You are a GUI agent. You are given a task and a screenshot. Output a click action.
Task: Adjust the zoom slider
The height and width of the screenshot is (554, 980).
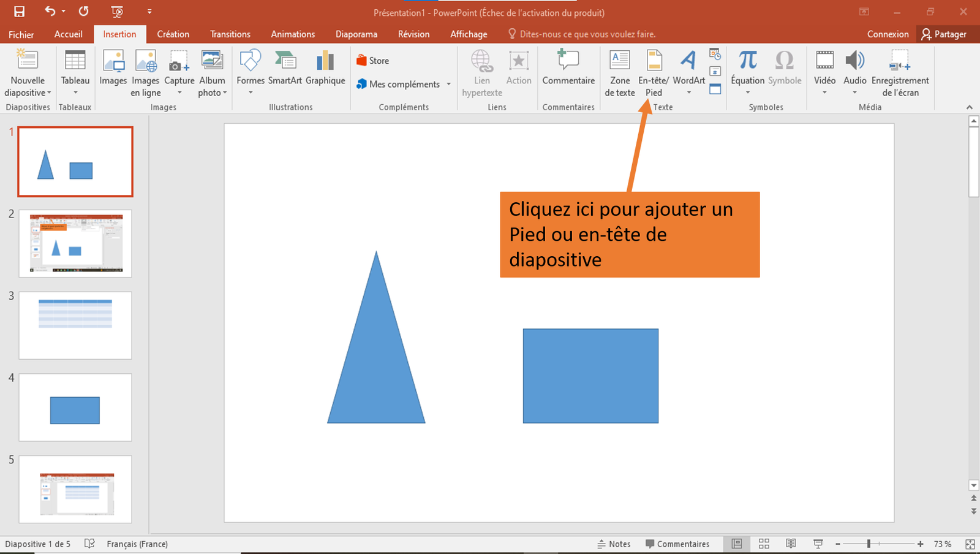[x=870, y=544]
